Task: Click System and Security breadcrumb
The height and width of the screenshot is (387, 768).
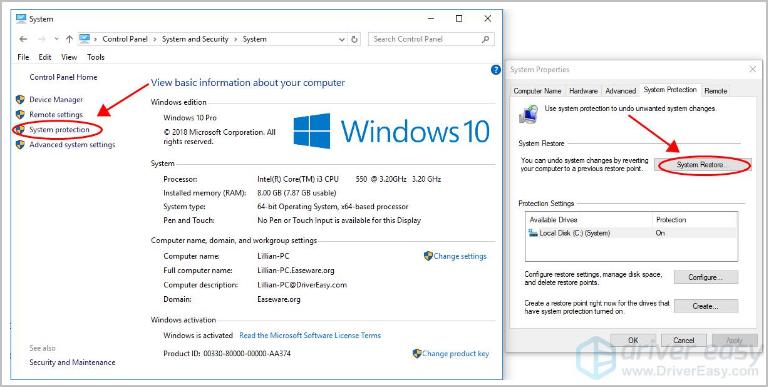Action: tap(195, 39)
